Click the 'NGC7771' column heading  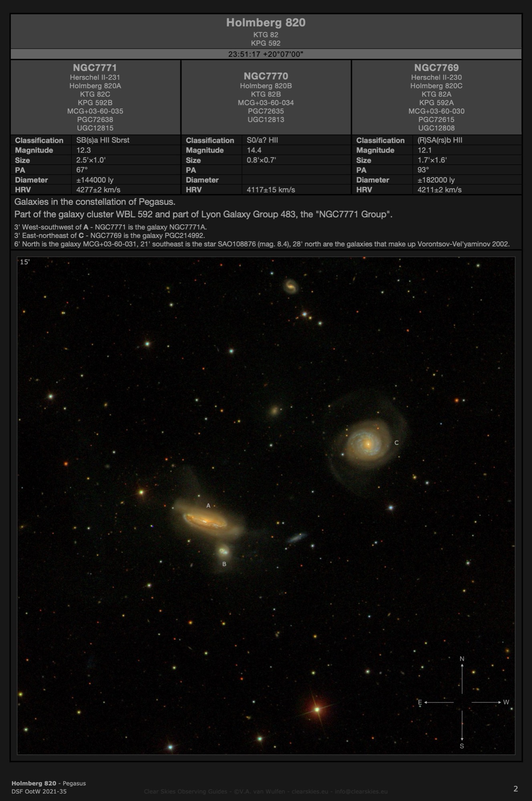pyautogui.click(x=95, y=68)
